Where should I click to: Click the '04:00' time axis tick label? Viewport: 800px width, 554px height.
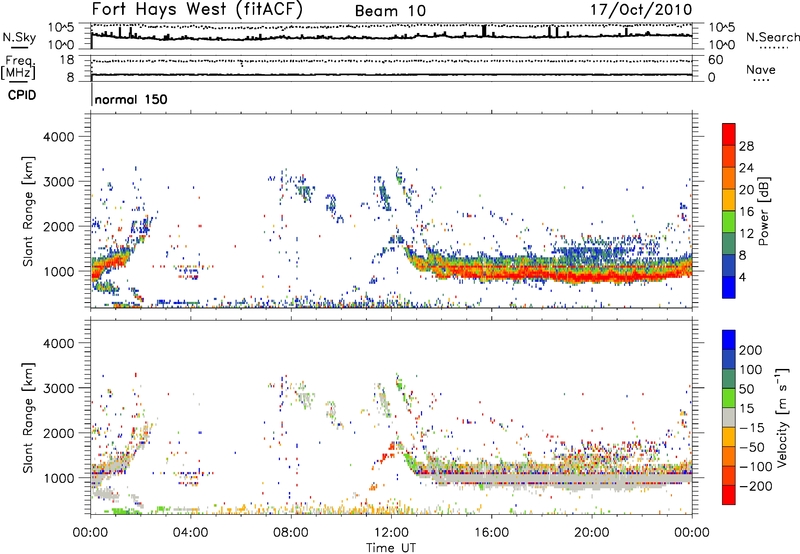pos(190,533)
